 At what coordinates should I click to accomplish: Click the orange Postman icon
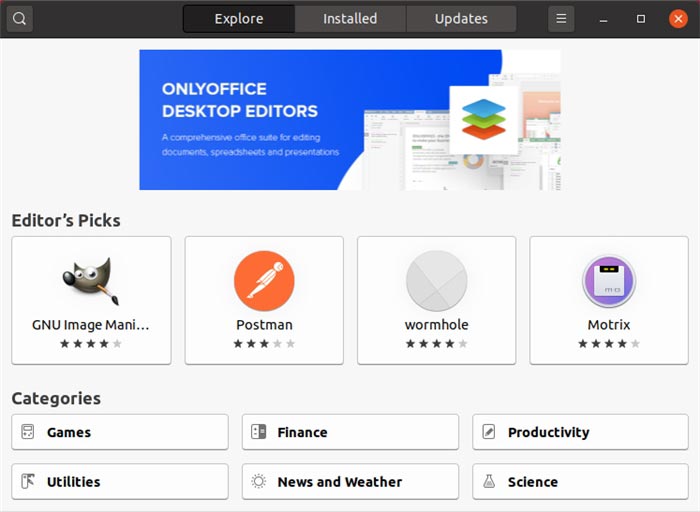[264, 281]
